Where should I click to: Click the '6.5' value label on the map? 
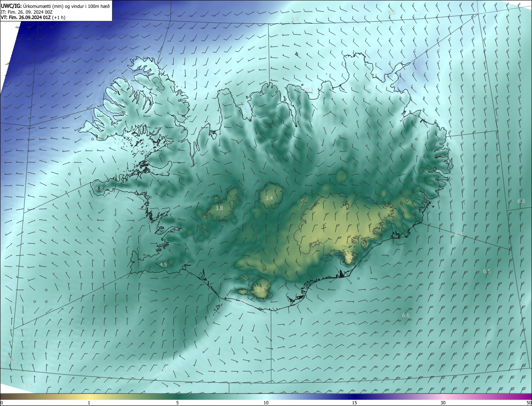(x=487, y=271)
